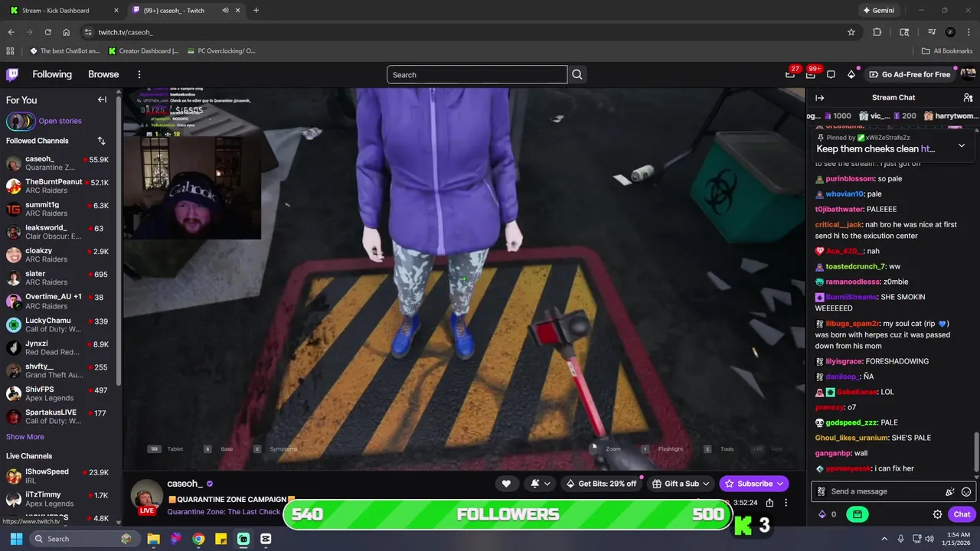Open Twitch notifications inbox with the 99+ badge
This screenshot has height=551, width=980.
click(811, 74)
